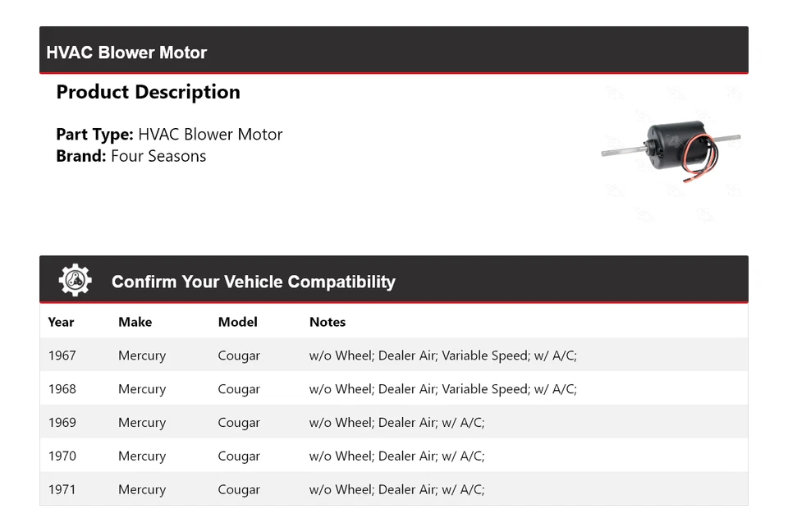Screen dimensions: 788x532
Task: Select the 1969 Mercury Cougar row
Action: point(393,423)
